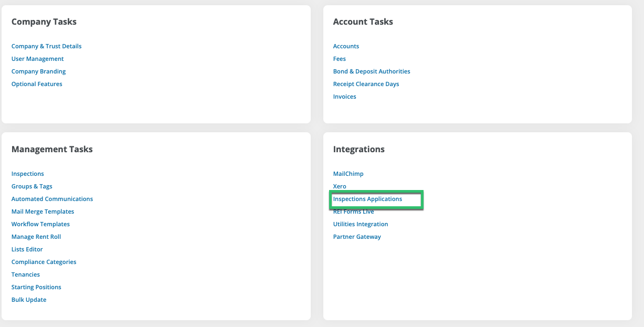Click the Company Tasks heading
This screenshot has width=644, height=327.
coord(44,22)
